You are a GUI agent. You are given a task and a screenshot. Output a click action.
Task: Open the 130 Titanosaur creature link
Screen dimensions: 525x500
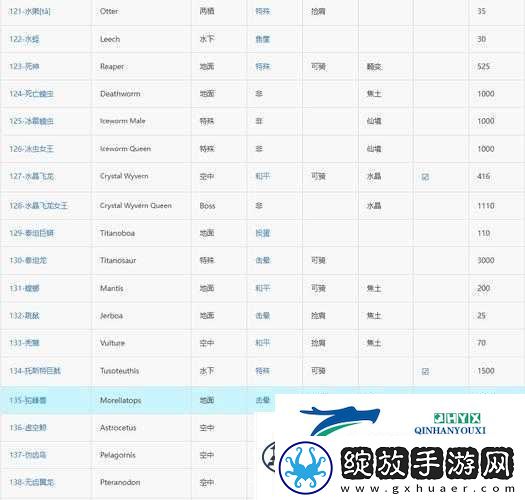pyautogui.click(x=28, y=261)
